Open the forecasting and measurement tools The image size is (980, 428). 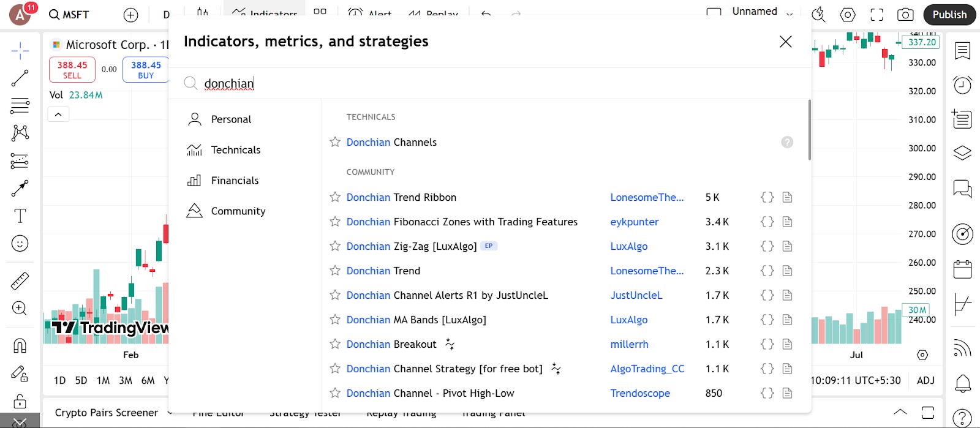click(x=20, y=160)
